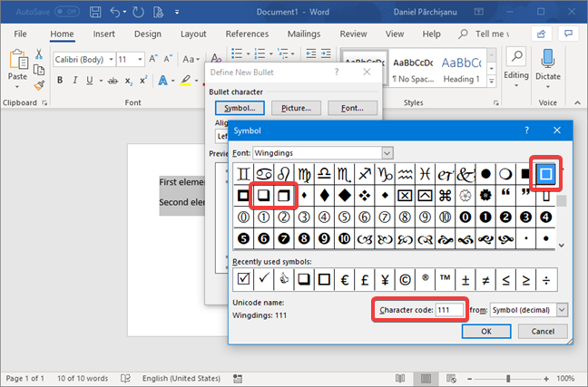The height and width of the screenshot is (387, 588).
Task: Expand the Calibri (Body) font dropdown
Action: (x=111, y=60)
